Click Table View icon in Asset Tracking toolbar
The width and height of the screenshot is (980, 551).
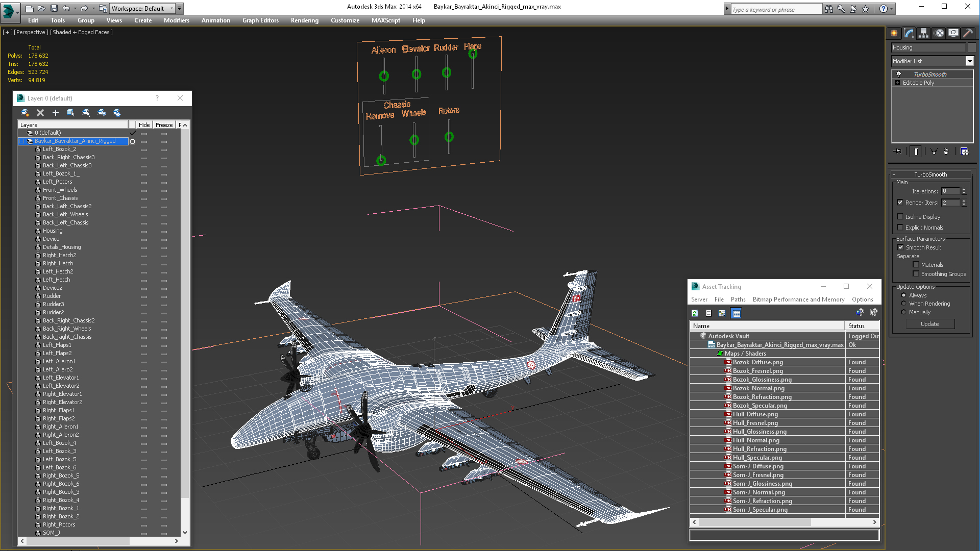[x=736, y=313]
